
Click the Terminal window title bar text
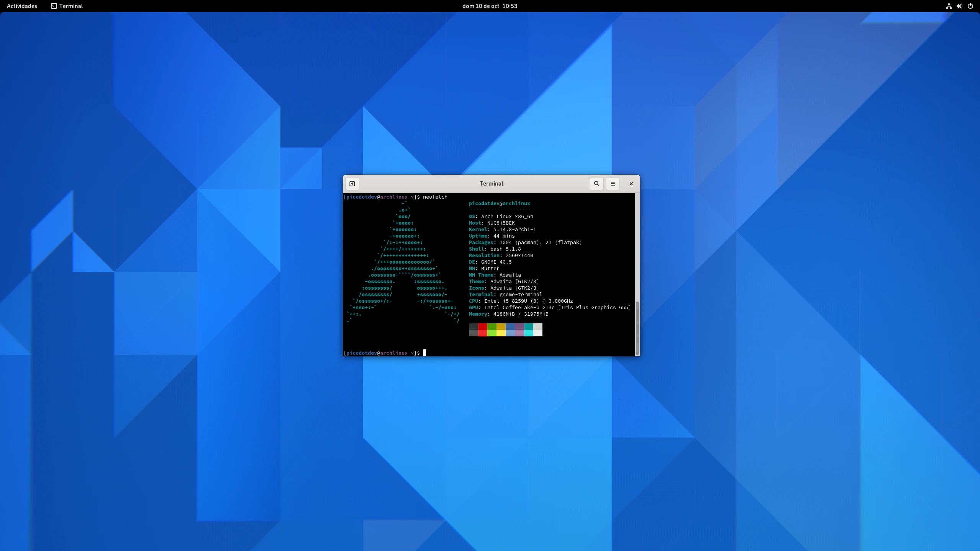[491, 184]
